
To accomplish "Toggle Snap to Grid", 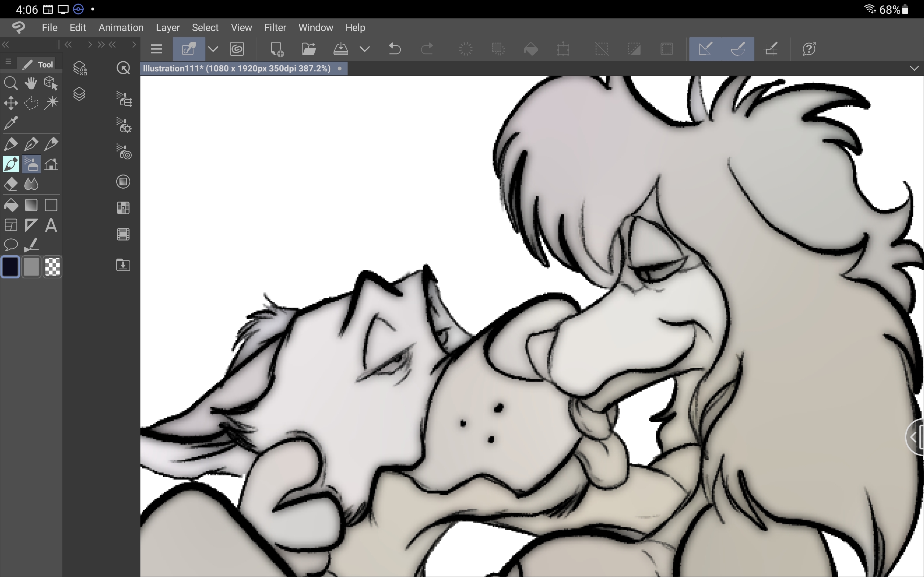I will coord(771,49).
